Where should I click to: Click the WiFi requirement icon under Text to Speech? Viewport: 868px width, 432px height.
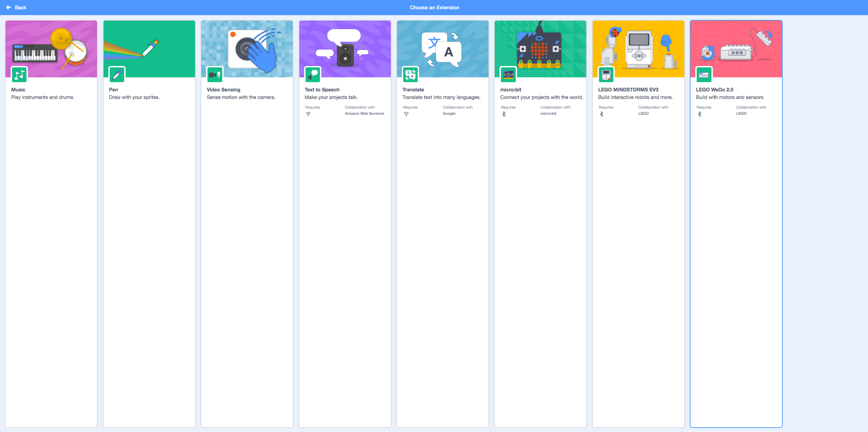[308, 114]
